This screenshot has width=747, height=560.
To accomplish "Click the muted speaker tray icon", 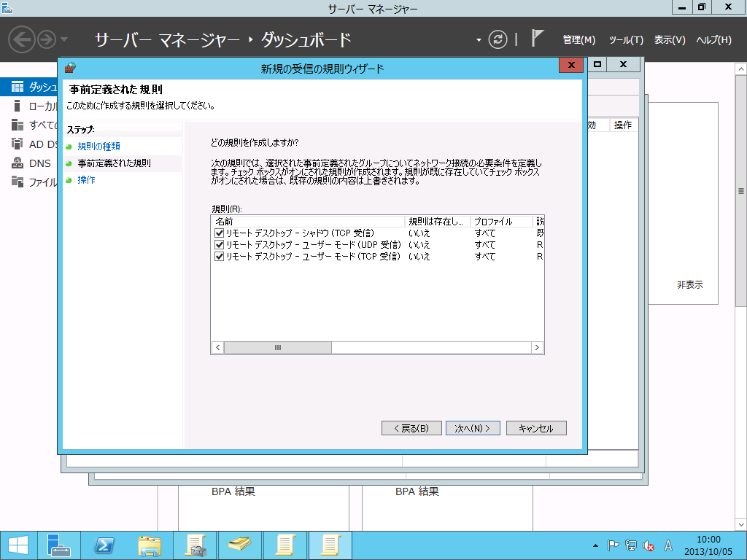I will 649,545.
